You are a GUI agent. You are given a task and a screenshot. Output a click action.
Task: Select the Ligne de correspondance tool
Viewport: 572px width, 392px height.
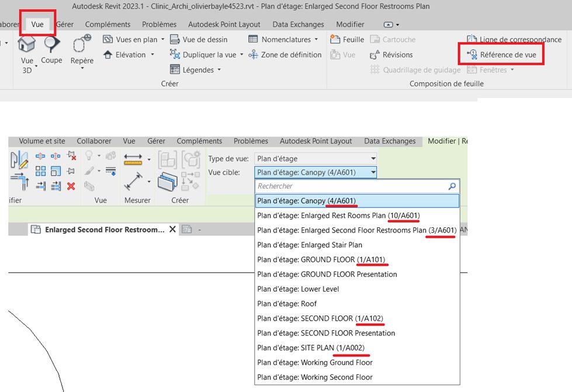(x=514, y=39)
